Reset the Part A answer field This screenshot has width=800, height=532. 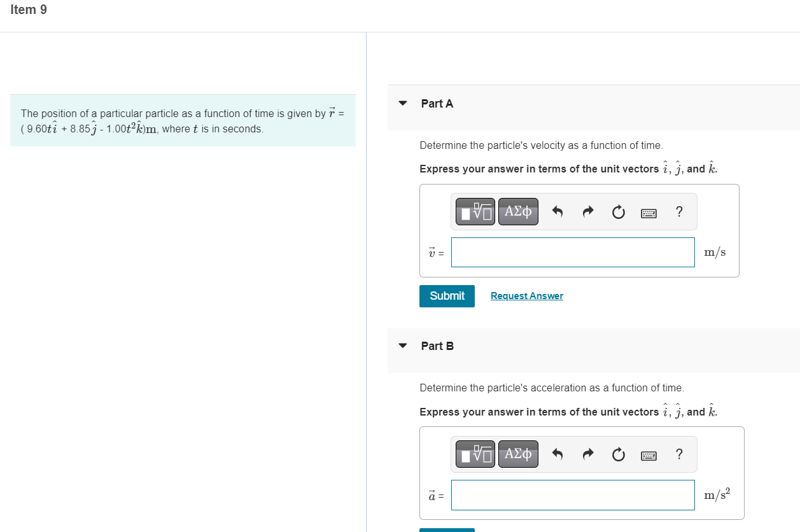pos(618,211)
